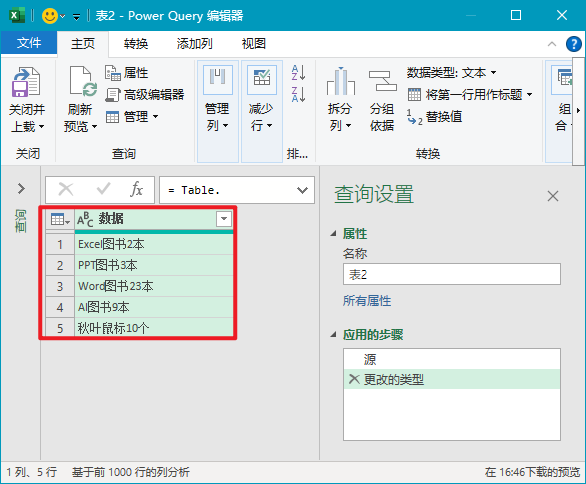This screenshot has width=586, height=484.
Task: Click the Split Column (拆分列) icon
Action: pyautogui.click(x=340, y=81)
